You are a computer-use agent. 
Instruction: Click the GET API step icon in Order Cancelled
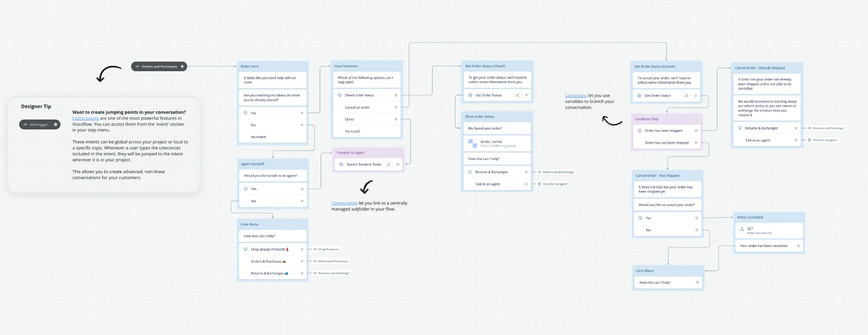tap(742, 229)
